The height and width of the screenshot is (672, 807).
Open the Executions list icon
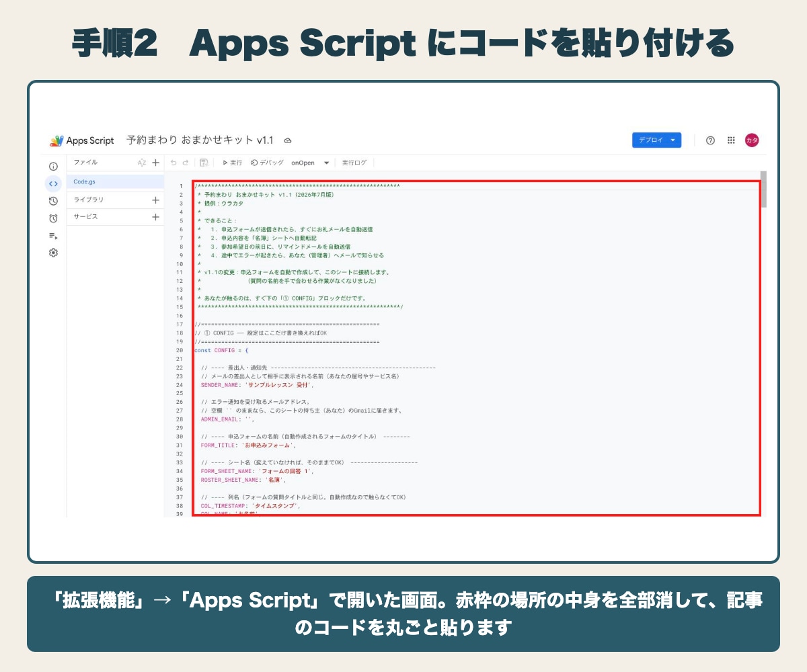click(x=53, y=236)
